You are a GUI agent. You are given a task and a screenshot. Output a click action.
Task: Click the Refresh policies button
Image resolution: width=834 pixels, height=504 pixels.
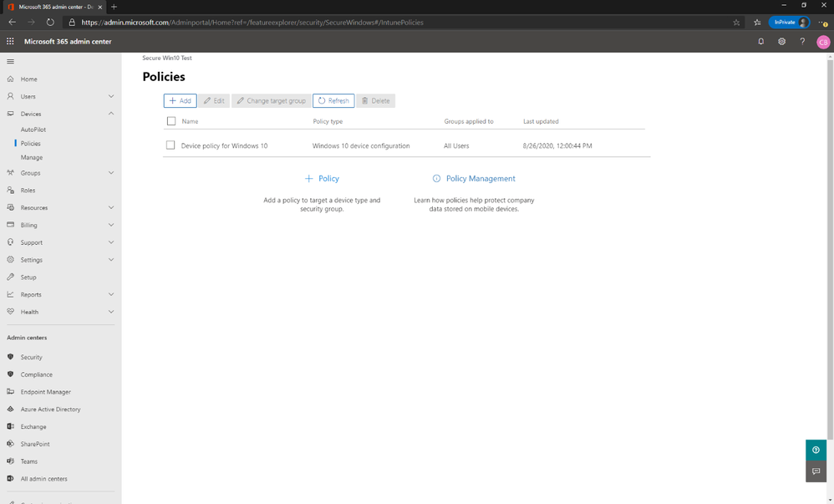point(333,100)
